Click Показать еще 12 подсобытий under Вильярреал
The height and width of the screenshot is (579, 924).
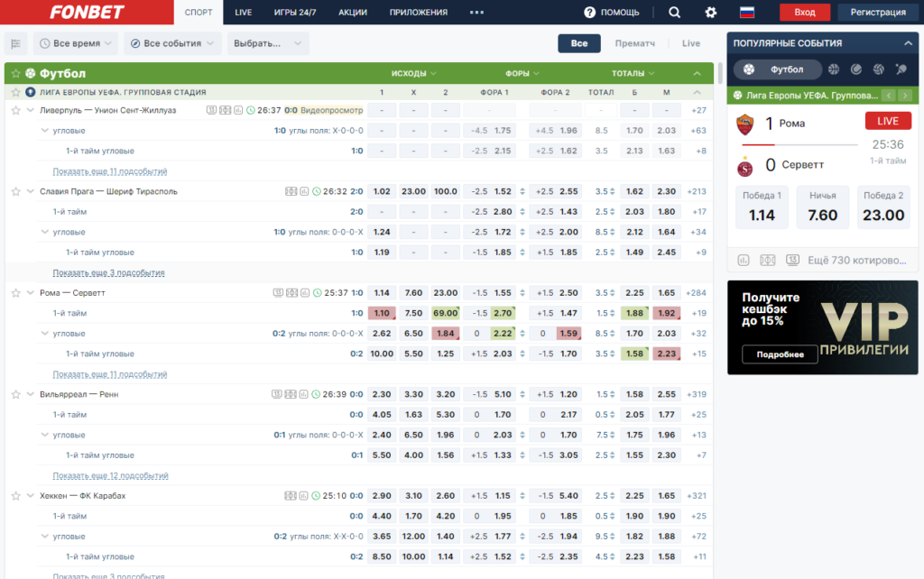(110, 475)
